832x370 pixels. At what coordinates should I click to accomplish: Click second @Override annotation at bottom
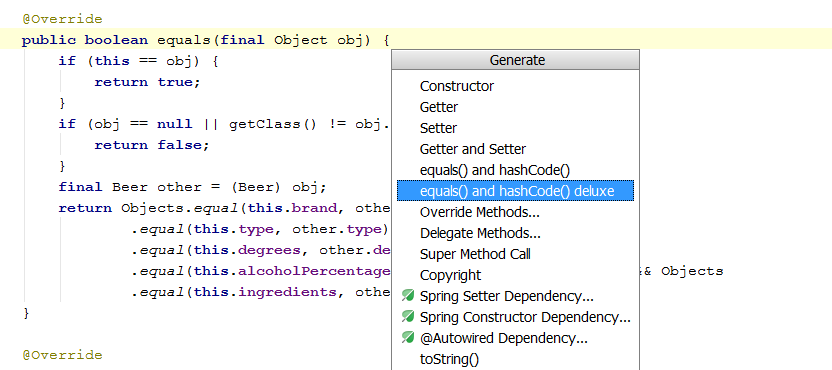pos(62,355)
